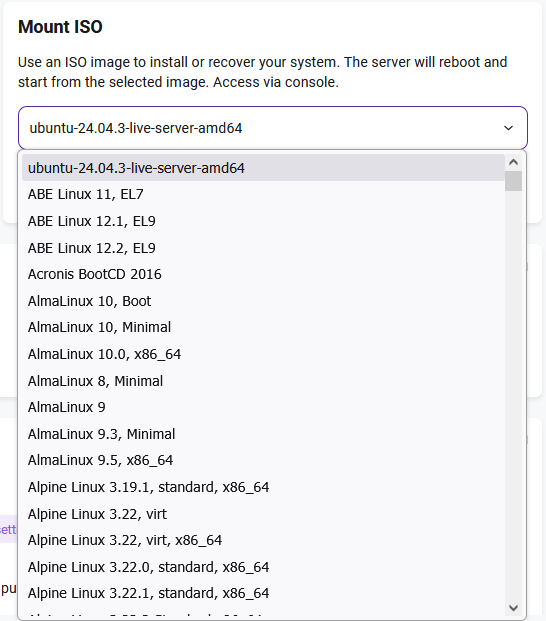Choose AlmaLinux 10.0, x86_64

coord(263,354)
